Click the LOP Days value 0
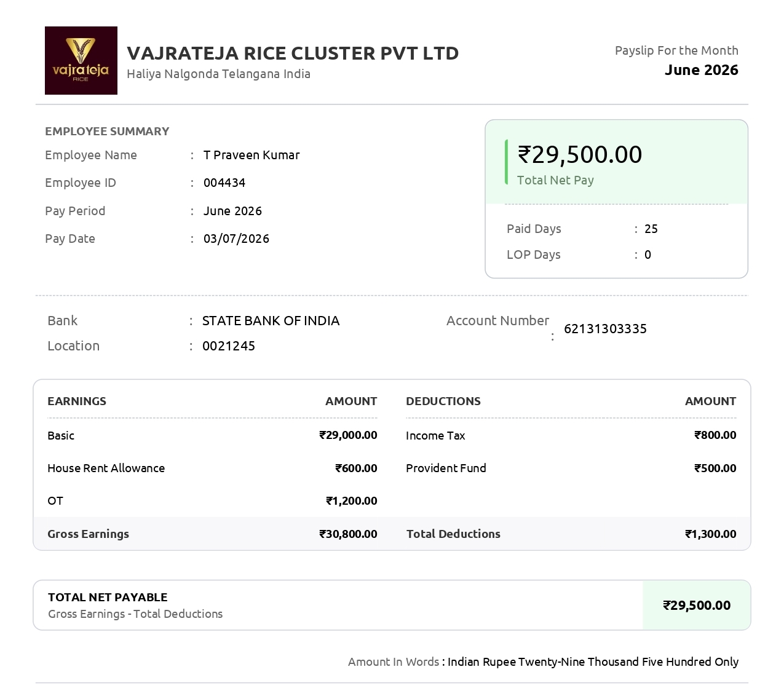Screen dimensions: 784x699 click(647, 255)
